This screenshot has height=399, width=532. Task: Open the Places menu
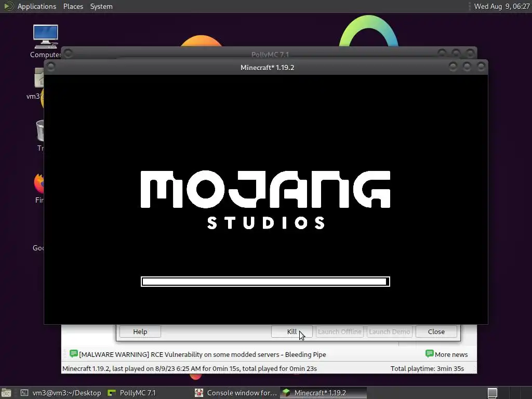(x=73, y=6)
